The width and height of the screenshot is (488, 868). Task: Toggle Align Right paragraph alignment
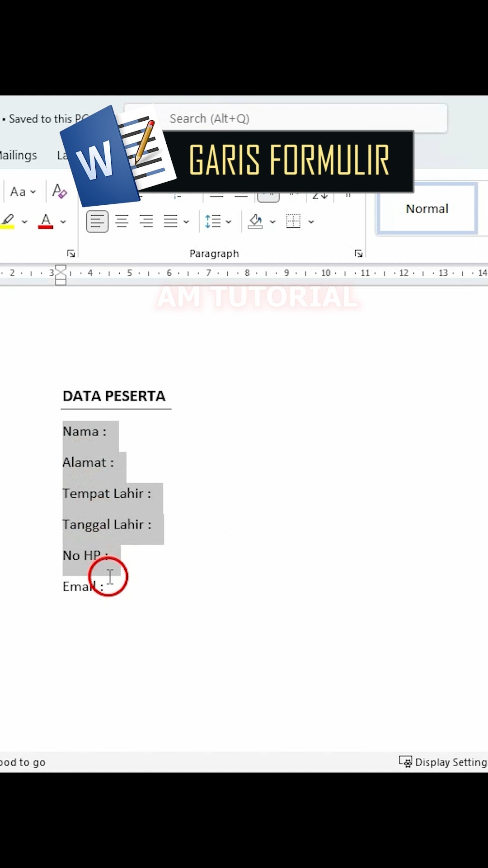click(146, 222)
